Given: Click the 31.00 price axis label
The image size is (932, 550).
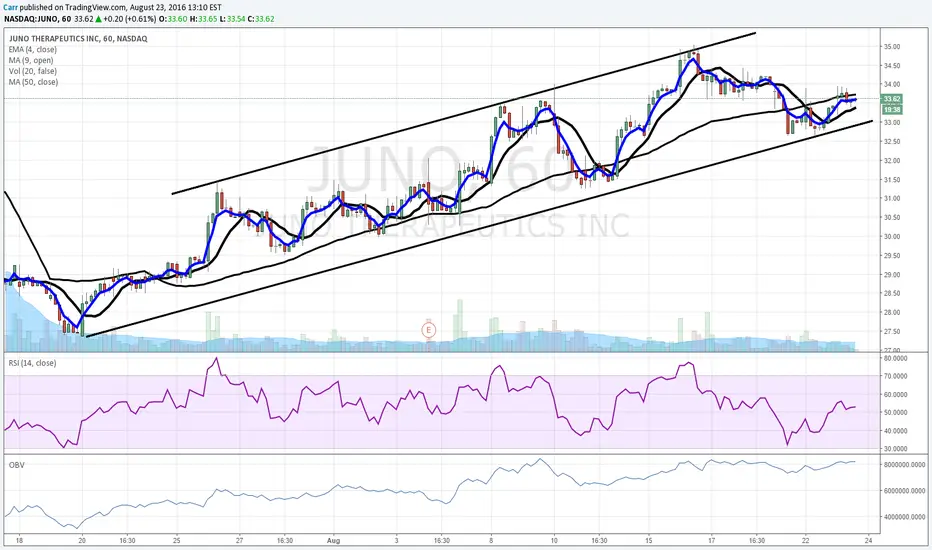Looking at the screenshot, I should pos(892,199).
